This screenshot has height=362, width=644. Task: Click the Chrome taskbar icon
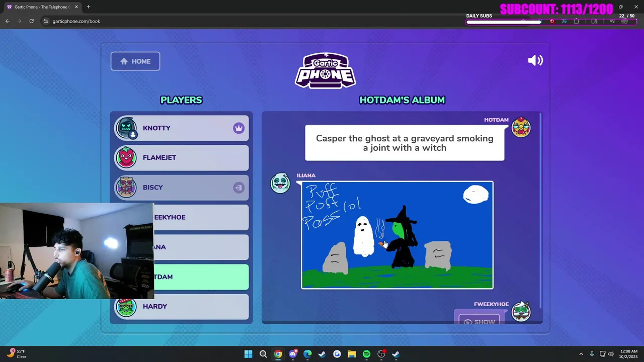click(x=278, y=354)
